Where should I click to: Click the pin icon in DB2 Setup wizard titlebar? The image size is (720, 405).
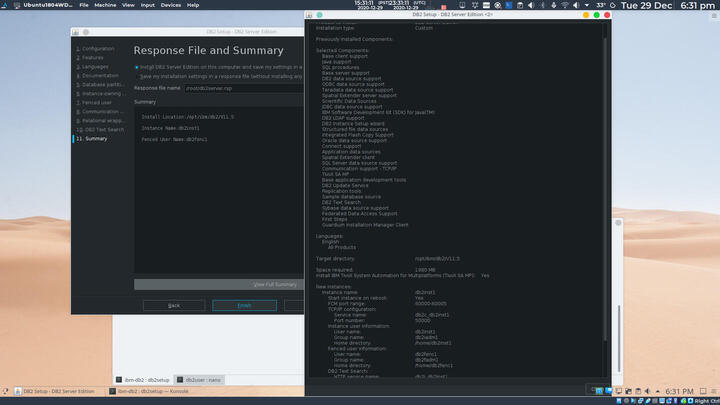click(86, 32)
